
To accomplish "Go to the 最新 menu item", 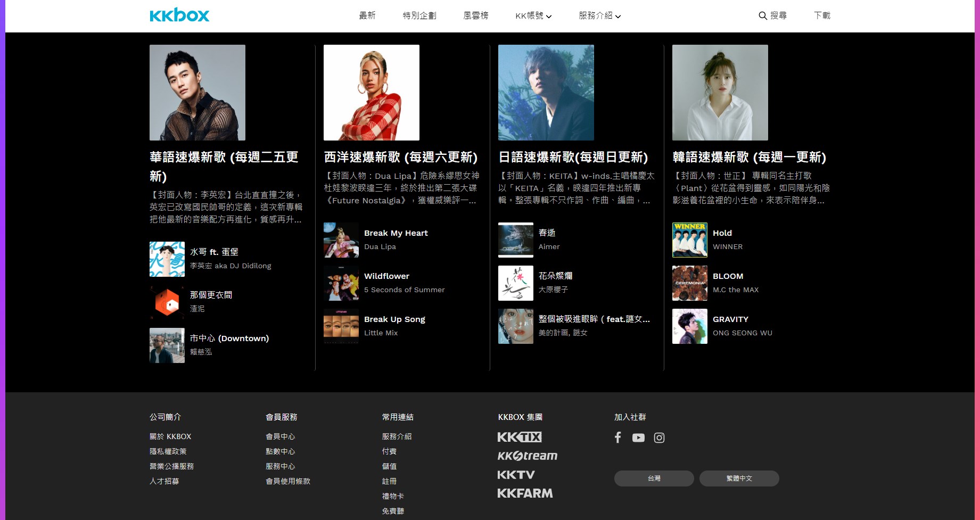I will tap(367, 16).
